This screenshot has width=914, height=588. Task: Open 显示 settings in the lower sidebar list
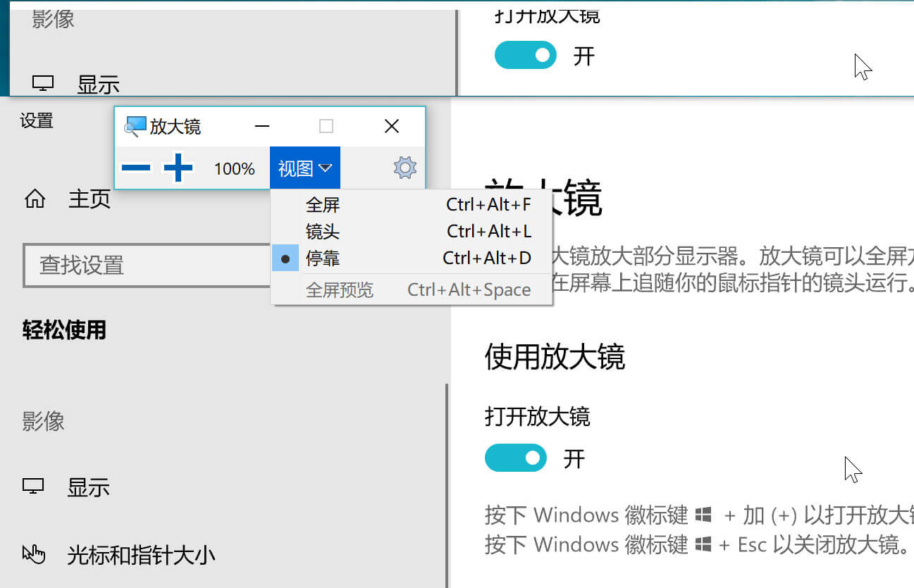[x=88, y=487]
